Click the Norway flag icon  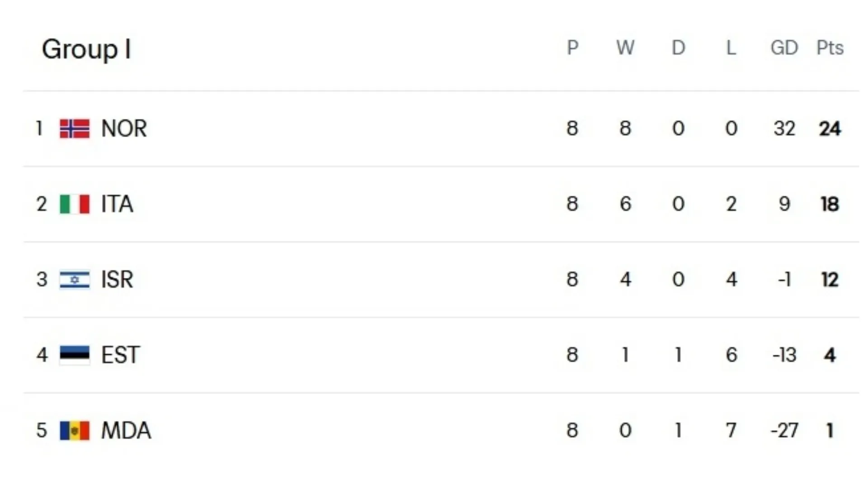pyautogui.click(x=75, y=129)
